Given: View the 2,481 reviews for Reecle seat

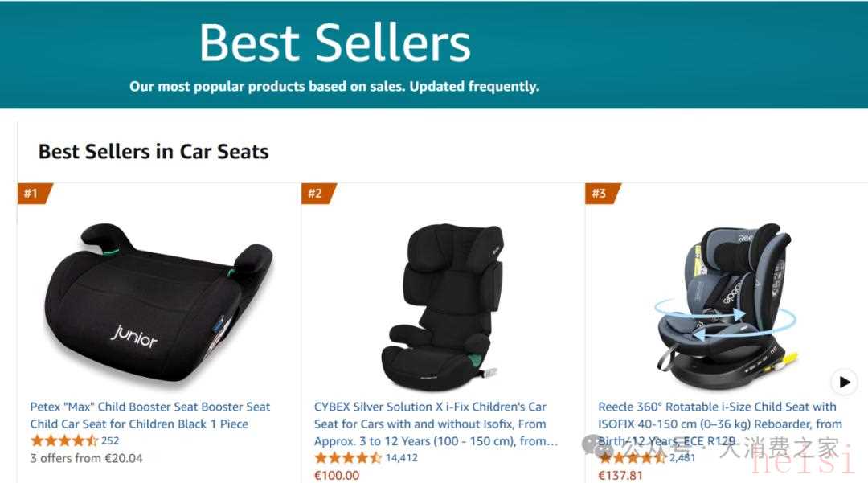Looking at the screenshot, I should [682, 458].
